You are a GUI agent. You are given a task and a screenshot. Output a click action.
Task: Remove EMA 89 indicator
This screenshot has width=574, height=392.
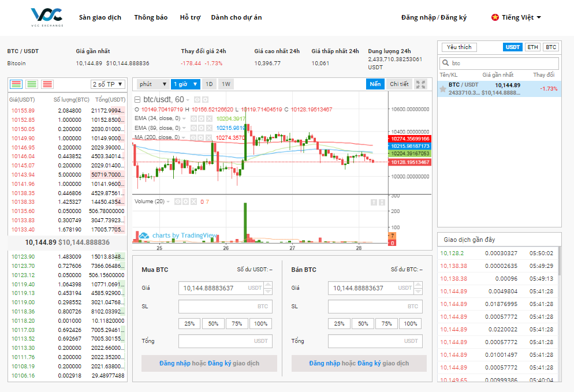point(209,128)
